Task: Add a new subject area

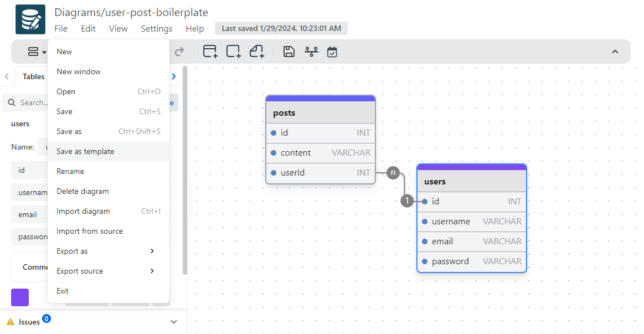Action: (233, 51)
